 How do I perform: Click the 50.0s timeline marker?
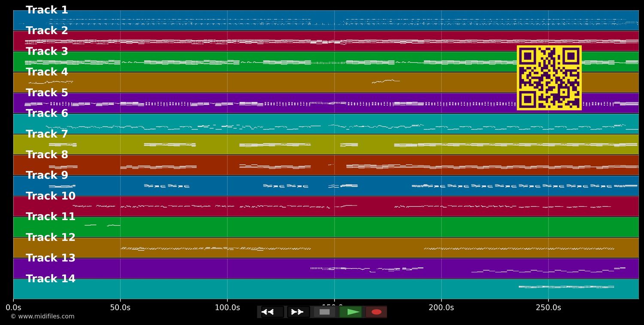120,307
